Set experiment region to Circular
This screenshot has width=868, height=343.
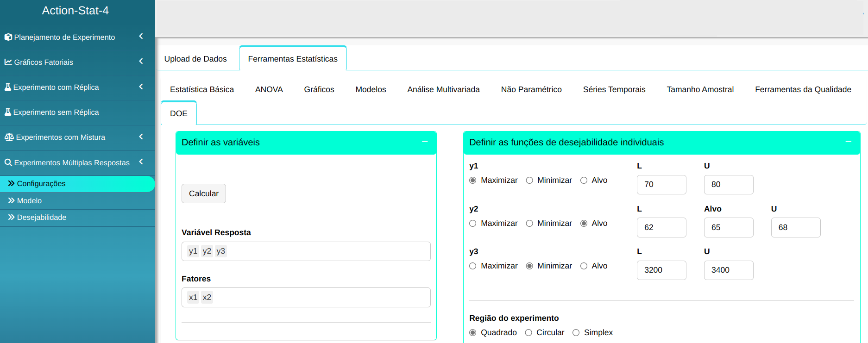(x=528, y=333)
